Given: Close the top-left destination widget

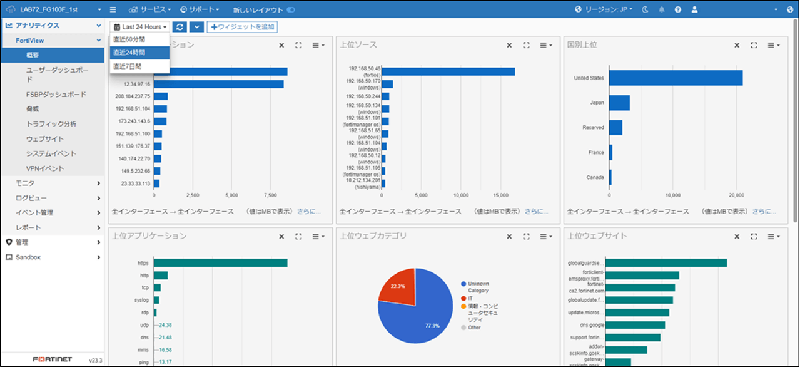Looking at the screenshot, I should click(282, 45).
